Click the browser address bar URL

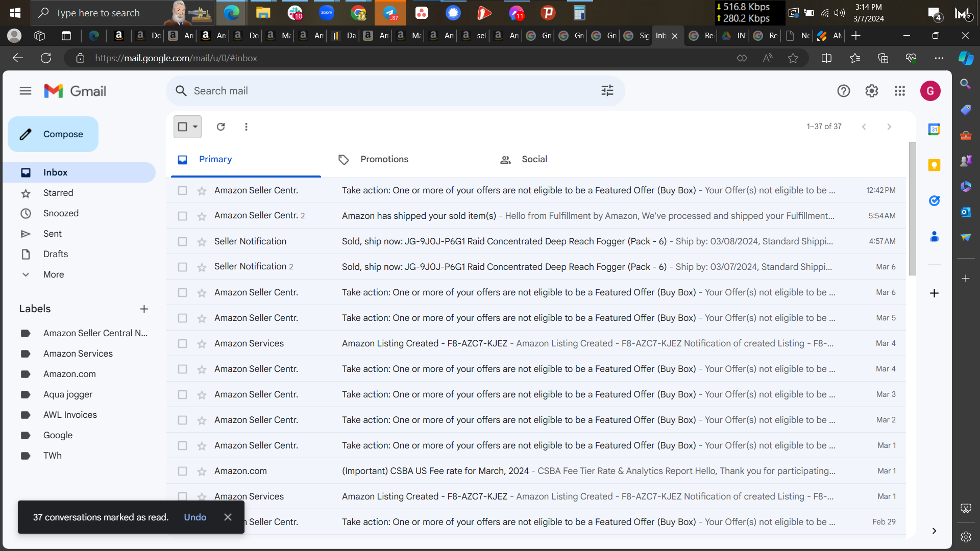[x=176, y=58]
